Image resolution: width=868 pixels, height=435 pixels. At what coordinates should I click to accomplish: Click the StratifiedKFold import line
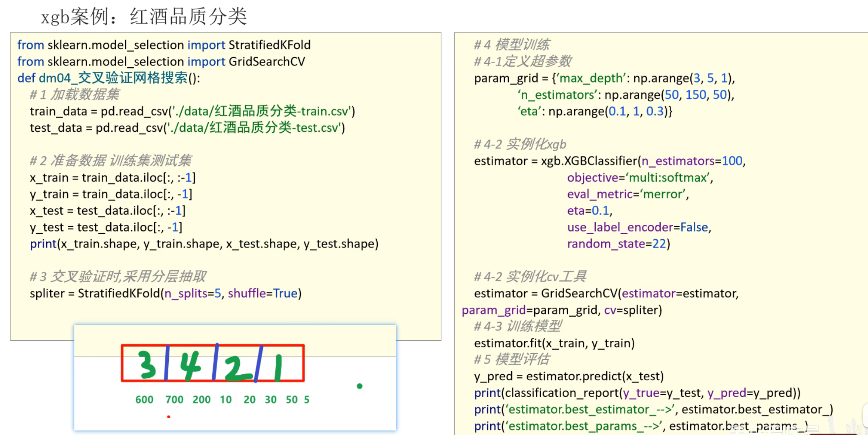tap(164, 45)
